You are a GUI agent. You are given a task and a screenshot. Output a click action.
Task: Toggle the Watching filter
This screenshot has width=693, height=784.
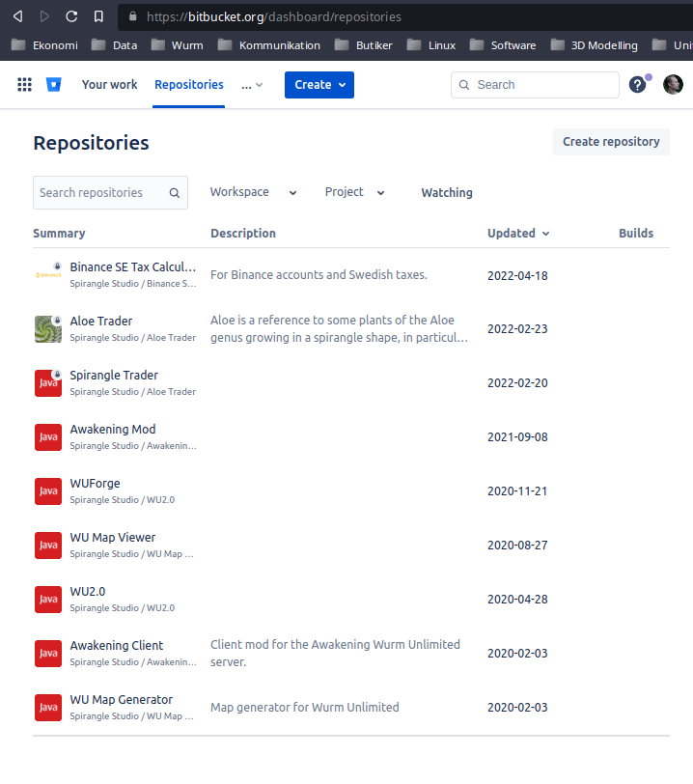pyautogui.click(x=447, y=193)
